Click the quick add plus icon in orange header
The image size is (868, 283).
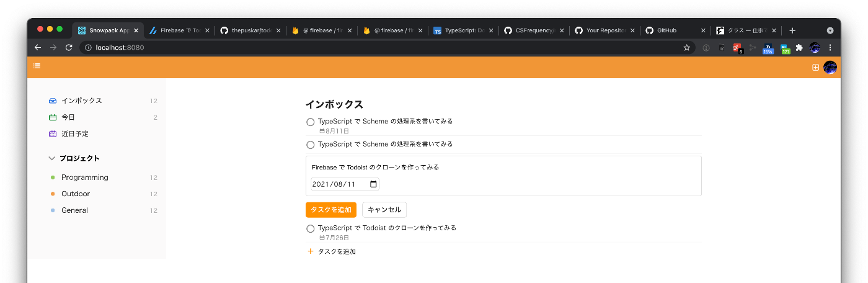coord(816,67)
